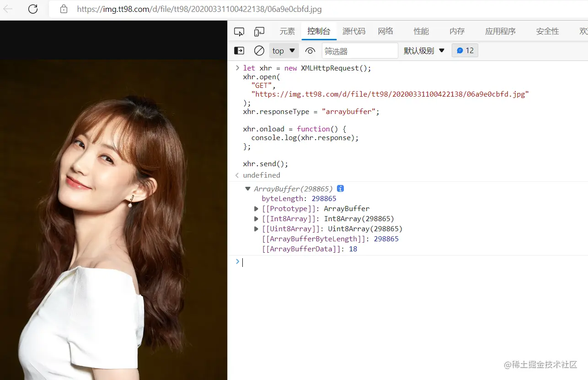Viewport: 588px width, 380px height.
Task: Click the byteLength: 298865 property
Action: click(299, 199)
